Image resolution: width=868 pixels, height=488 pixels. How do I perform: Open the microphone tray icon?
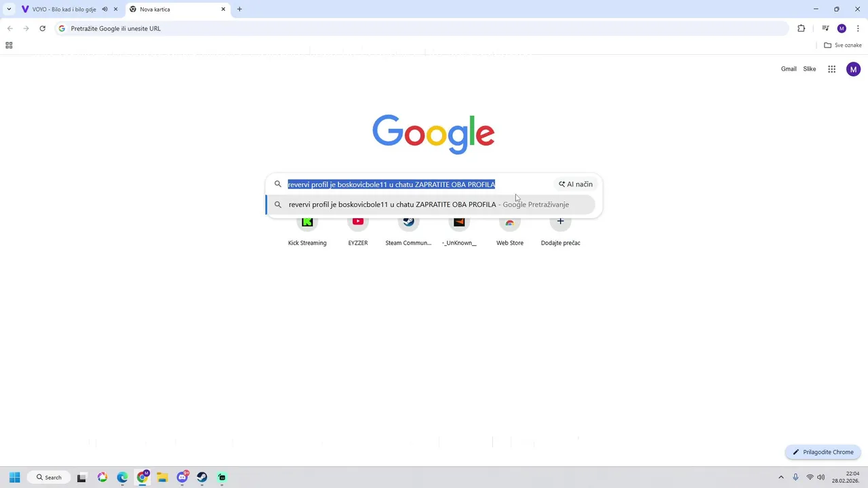pos(795,477)
